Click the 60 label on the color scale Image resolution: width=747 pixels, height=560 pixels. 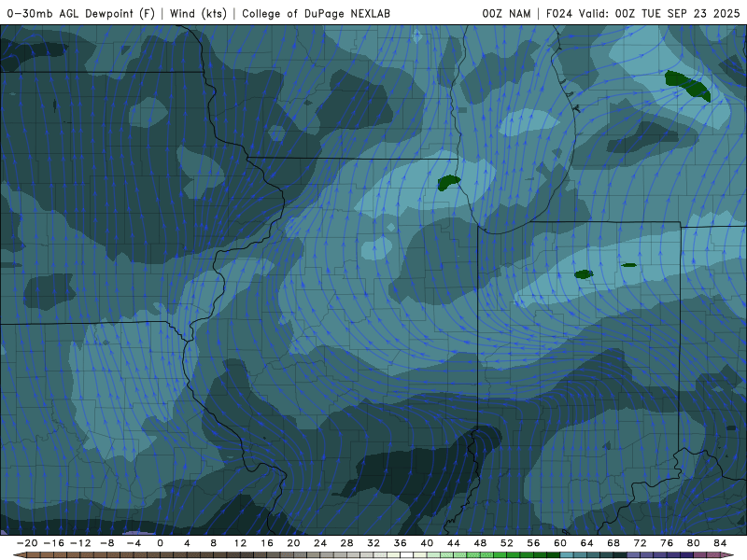coord(560,543)
